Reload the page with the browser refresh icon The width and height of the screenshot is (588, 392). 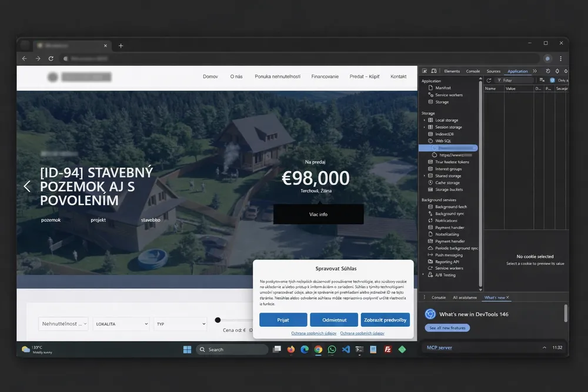pyautogui.click(x=51, y=58)
